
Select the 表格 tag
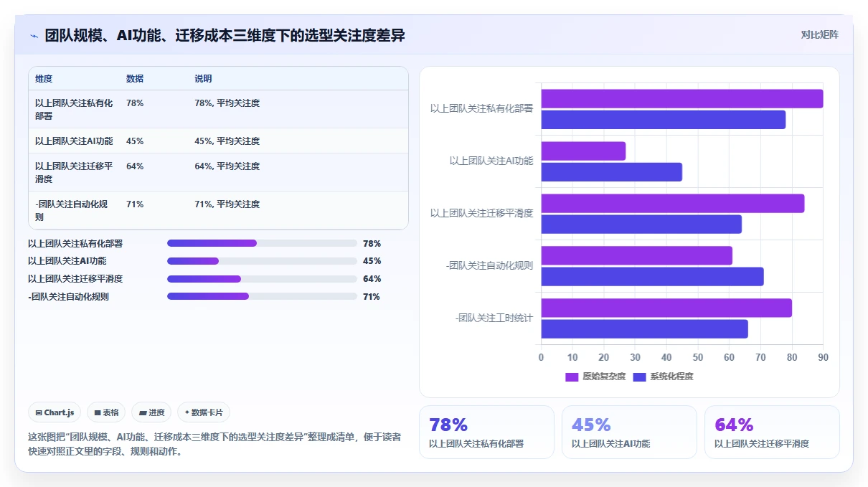point(106,412)
